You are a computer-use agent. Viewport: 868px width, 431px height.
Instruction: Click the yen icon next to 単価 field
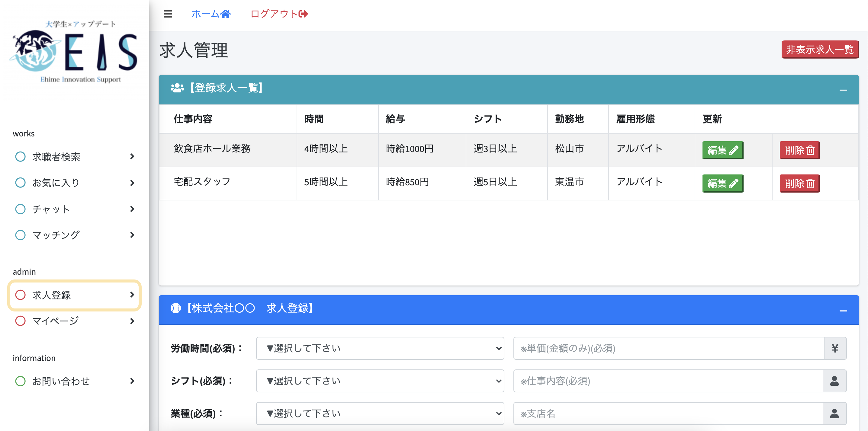click(x=835, y=348)
